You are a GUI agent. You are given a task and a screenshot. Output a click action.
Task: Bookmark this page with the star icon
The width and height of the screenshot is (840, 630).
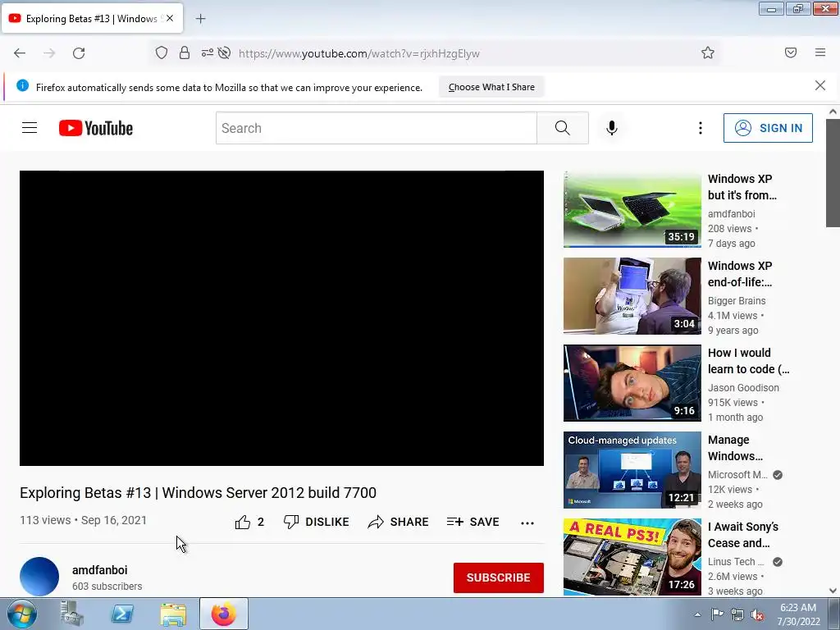(708, 52)
